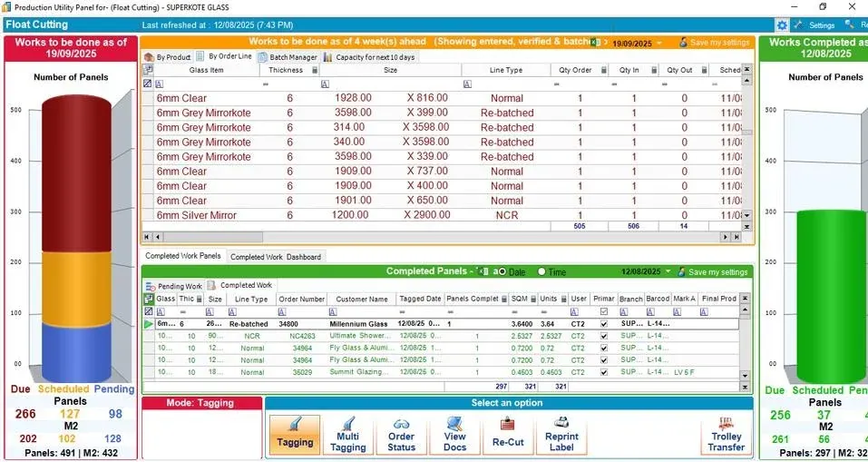The height and width of the screenshot is (462, 868).
Task: Open Tagged Date filter operator dropdown
Action: click(401, 312)
